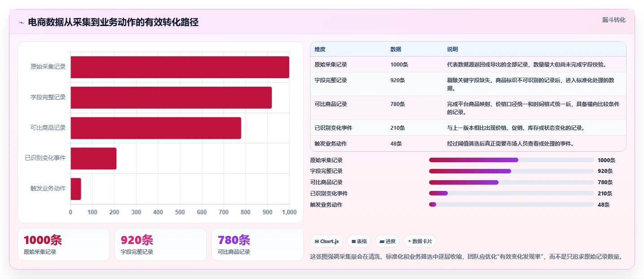
Task: Click the 原始采集记录 bar in the chart
Action: (x=180, y=67)
